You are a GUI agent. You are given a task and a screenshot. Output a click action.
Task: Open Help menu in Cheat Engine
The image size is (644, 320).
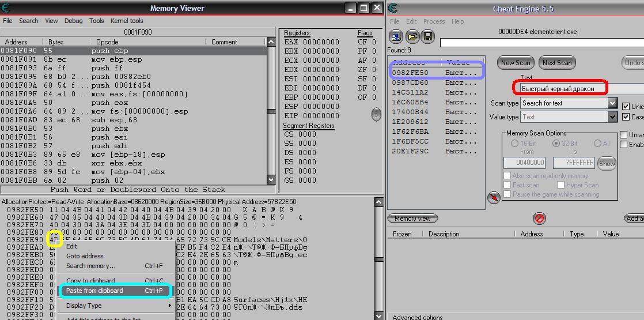(x=457, y=21)
